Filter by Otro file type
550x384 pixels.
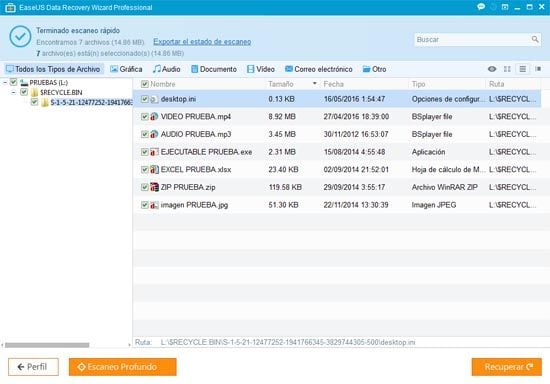(374, 69)
